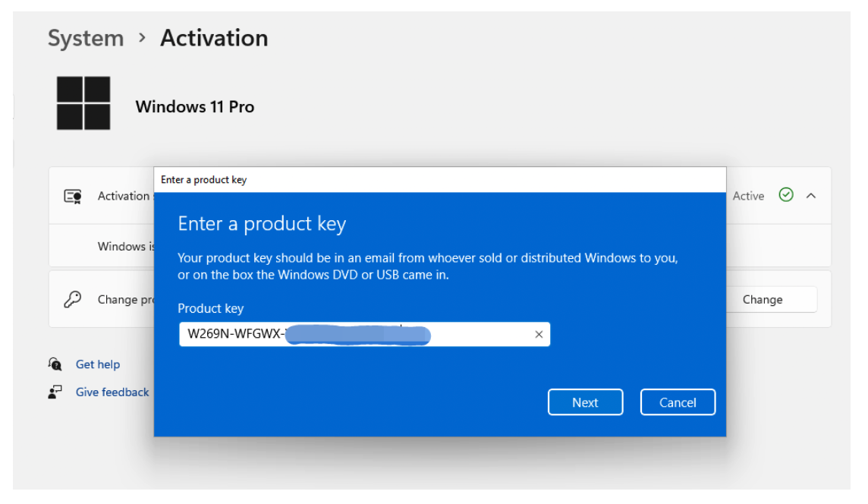Open the Give feedback link

pyautogui.click(x=112, y=392)
